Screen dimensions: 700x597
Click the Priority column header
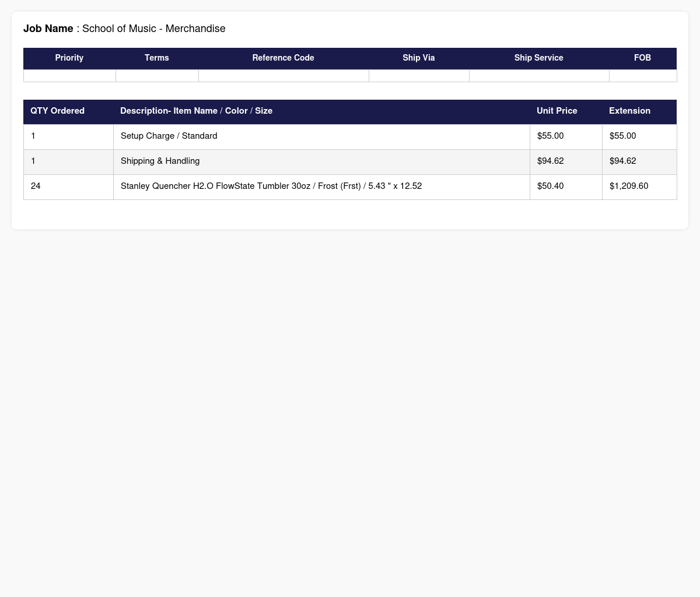(69, 58)
